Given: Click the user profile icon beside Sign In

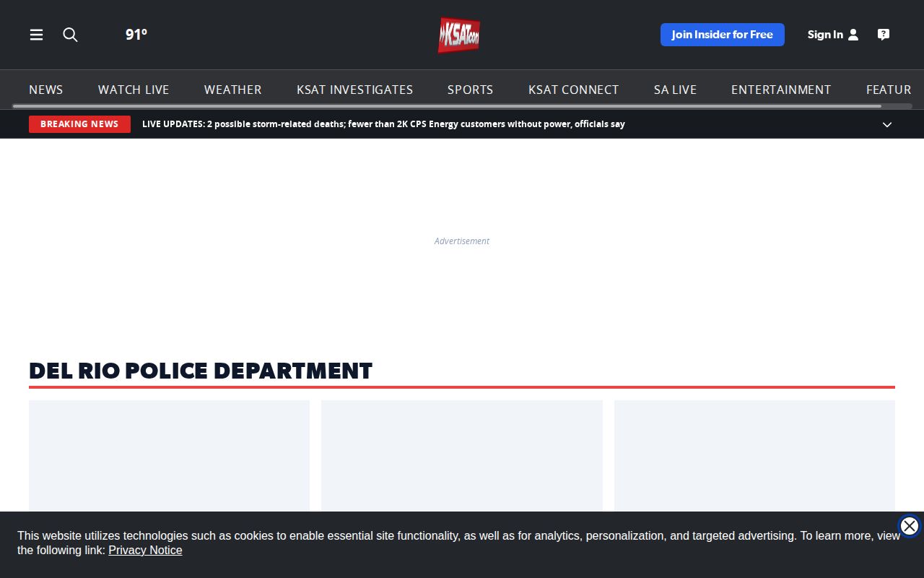Looking at the screenshot, I should [853, 35].
